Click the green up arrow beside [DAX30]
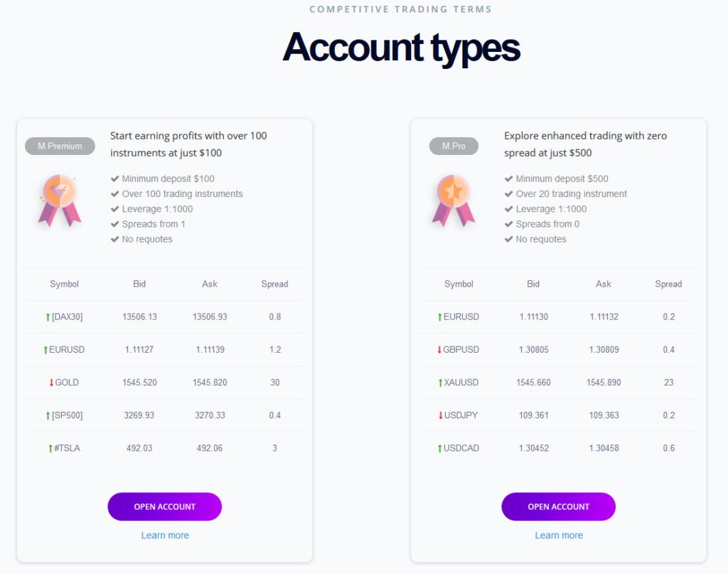 pyautogui.click(x=48, y=317)
